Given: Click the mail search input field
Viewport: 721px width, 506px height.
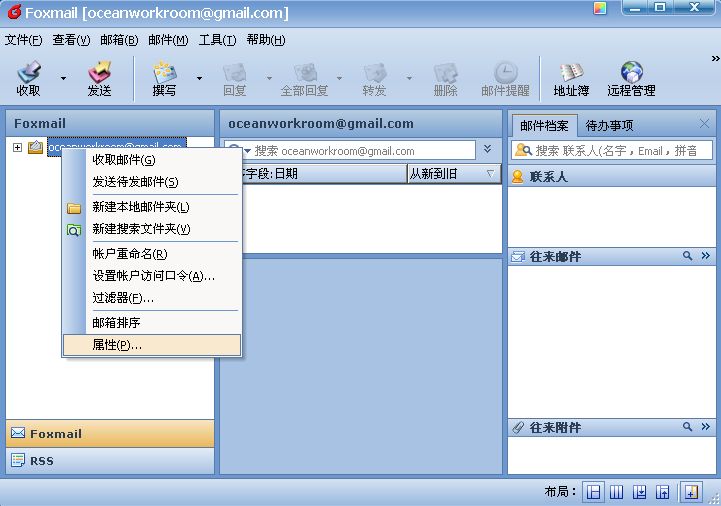Looking at the screenshot, I should click(x=363, y=151).
